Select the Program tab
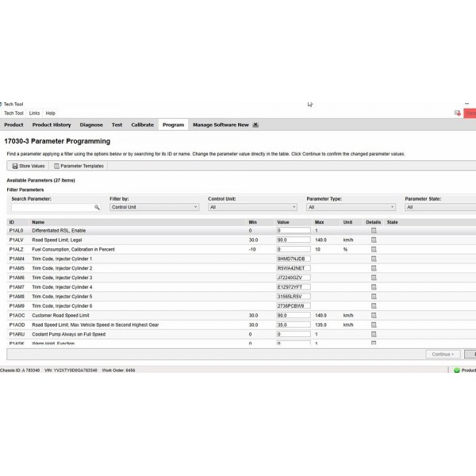Screen dimensions: 476x476 (x=173, y=125)
